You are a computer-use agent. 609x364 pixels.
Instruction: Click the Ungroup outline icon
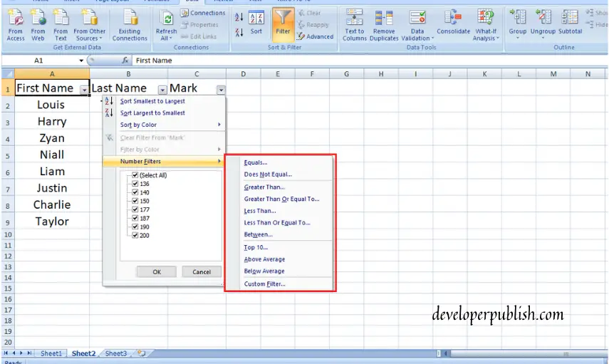(543, 24)
